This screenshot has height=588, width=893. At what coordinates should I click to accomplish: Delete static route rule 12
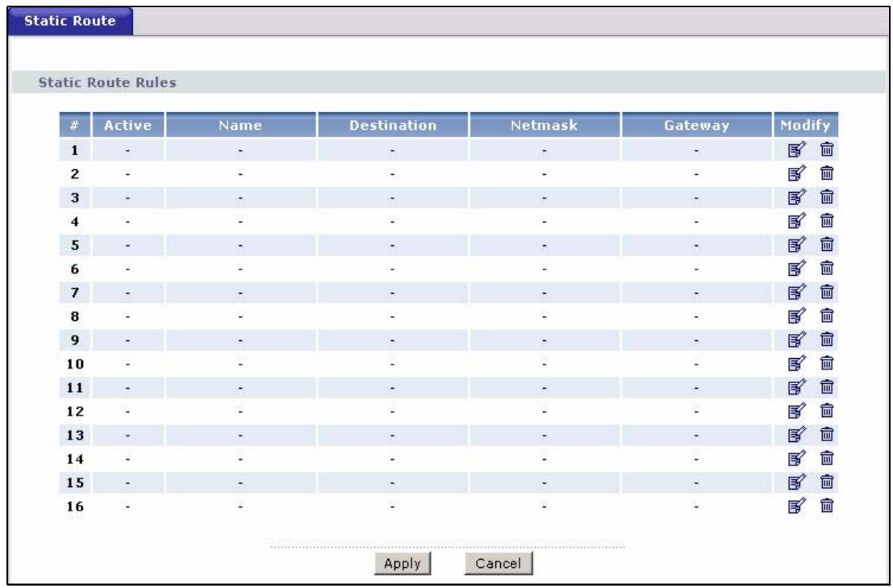pos(827,411)
